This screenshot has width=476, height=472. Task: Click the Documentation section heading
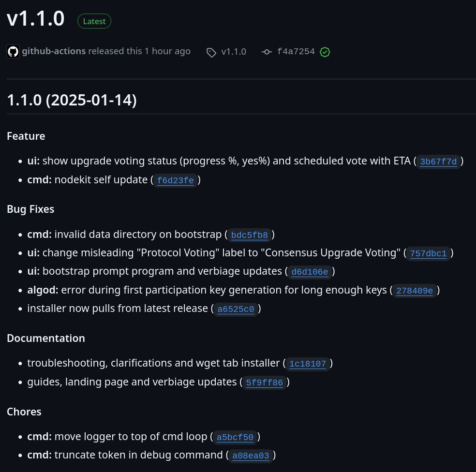coord(46,338)
